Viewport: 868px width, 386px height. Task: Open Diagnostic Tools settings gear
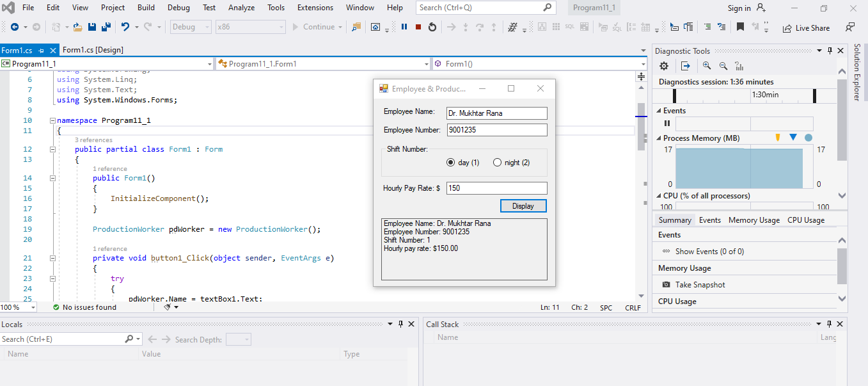click(664, 66)
